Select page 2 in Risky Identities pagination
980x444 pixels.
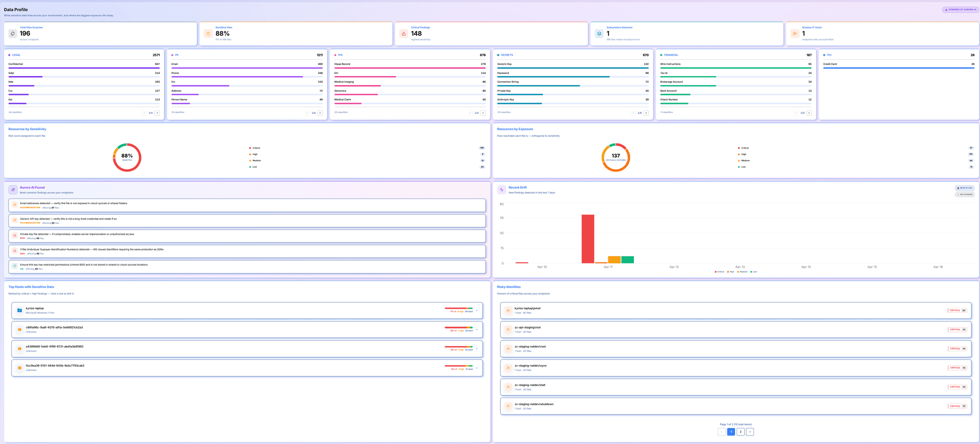point(741,432)
